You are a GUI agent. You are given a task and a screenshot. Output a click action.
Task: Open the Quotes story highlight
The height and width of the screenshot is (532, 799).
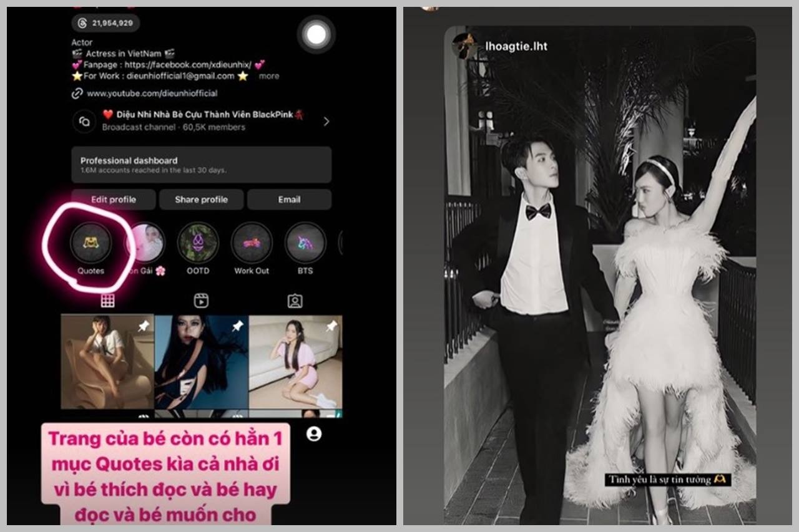tap(91, 243)
